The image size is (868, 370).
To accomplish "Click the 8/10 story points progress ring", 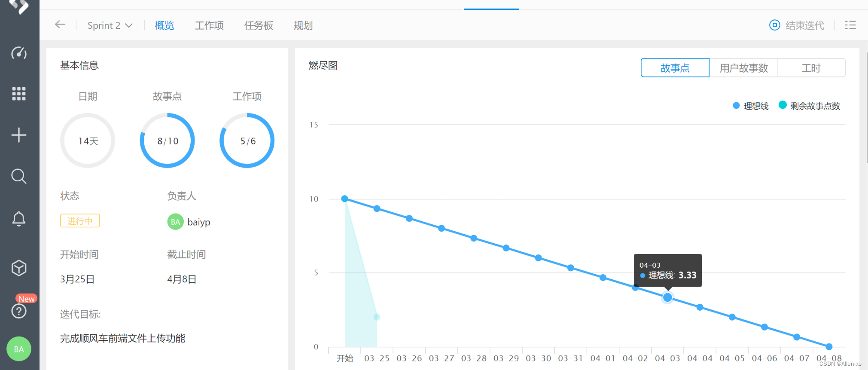I will [168, 141].
